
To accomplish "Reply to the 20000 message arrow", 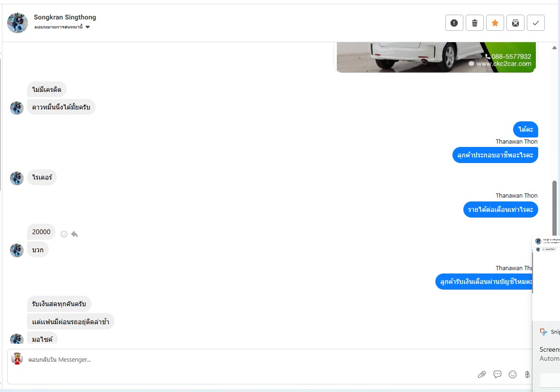I will 74,234.
